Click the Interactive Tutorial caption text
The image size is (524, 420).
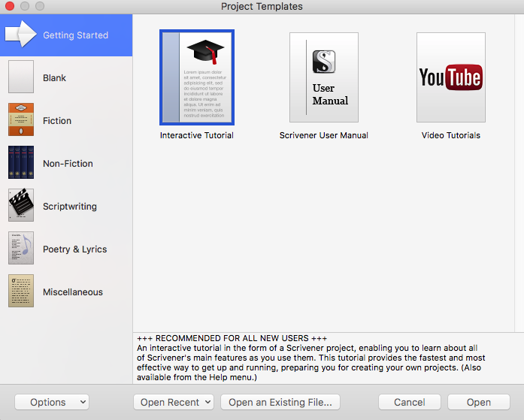197,135
